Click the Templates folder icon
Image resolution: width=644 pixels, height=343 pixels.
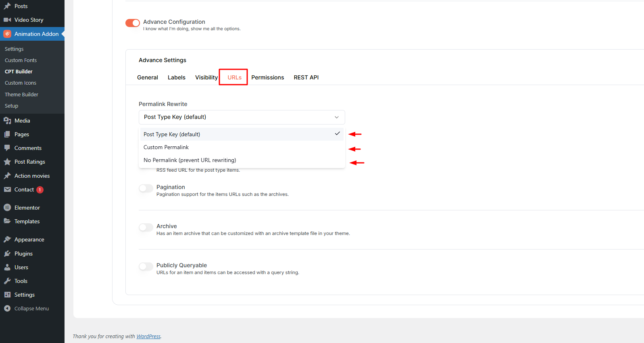click(x=7, y=221)
